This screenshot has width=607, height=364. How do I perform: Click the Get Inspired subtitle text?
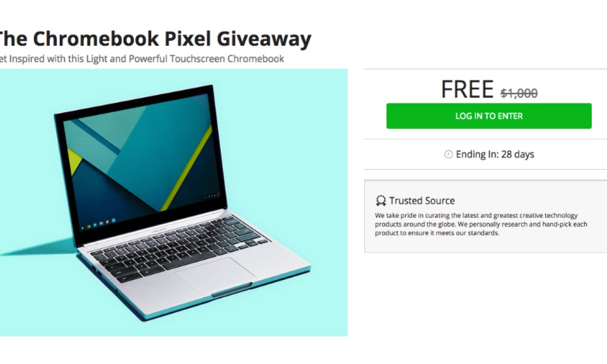coord(142,59)
